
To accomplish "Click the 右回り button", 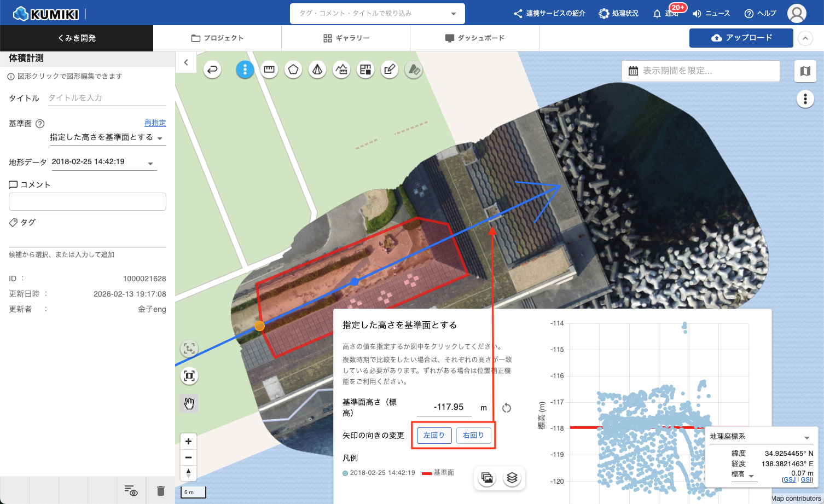I will click(473, 435).
